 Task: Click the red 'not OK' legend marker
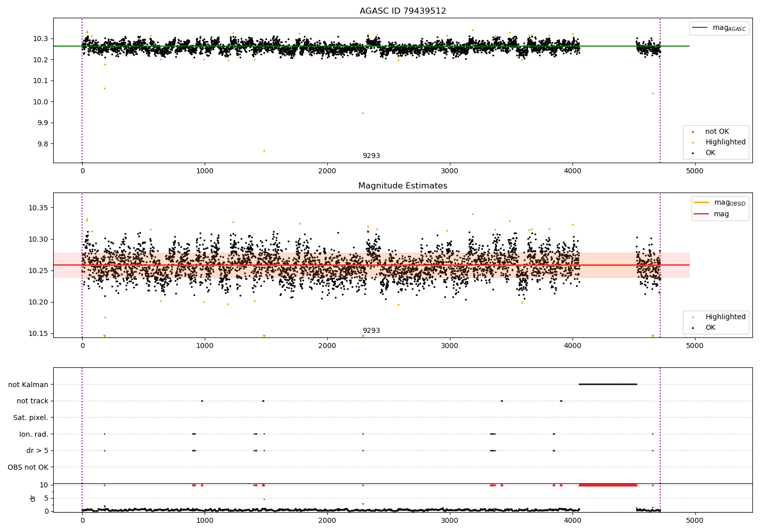693,132
